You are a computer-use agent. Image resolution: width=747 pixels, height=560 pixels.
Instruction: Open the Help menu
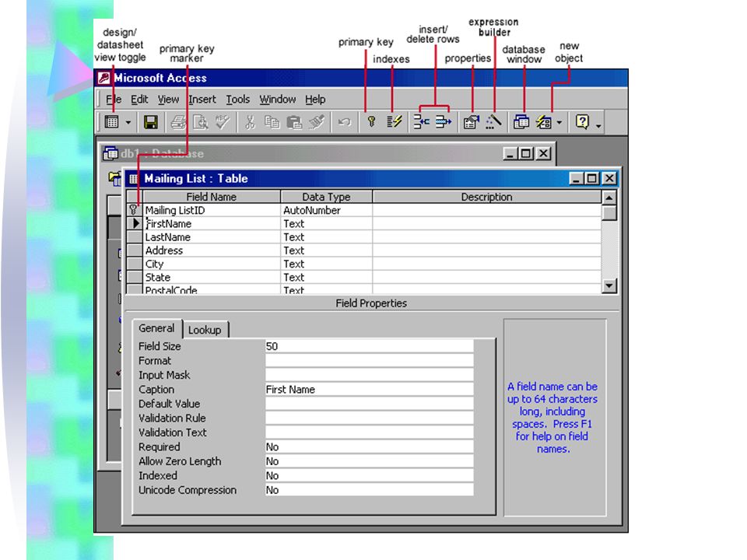(x=315, y=100)
